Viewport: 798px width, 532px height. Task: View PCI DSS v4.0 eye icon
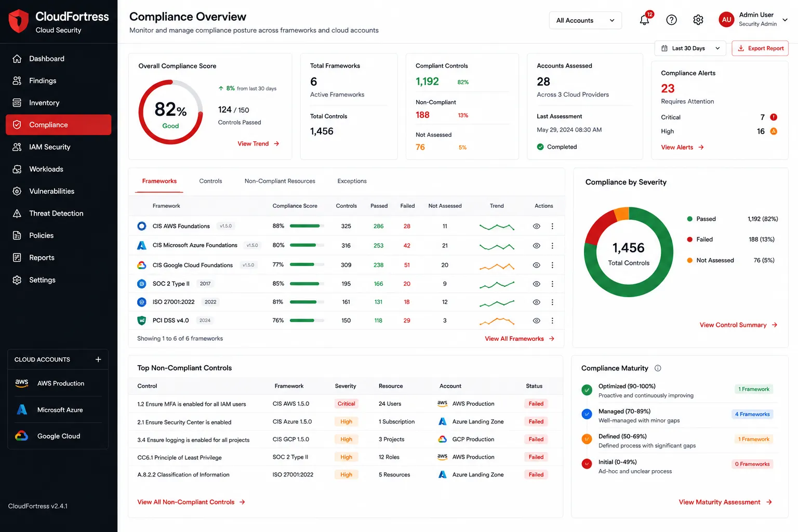(537, 321)
